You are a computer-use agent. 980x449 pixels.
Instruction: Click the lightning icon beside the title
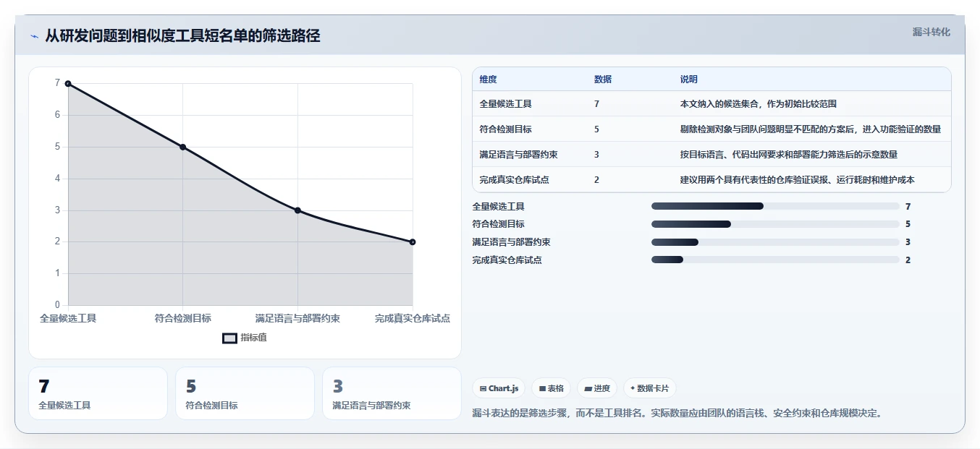pos(34,36)
